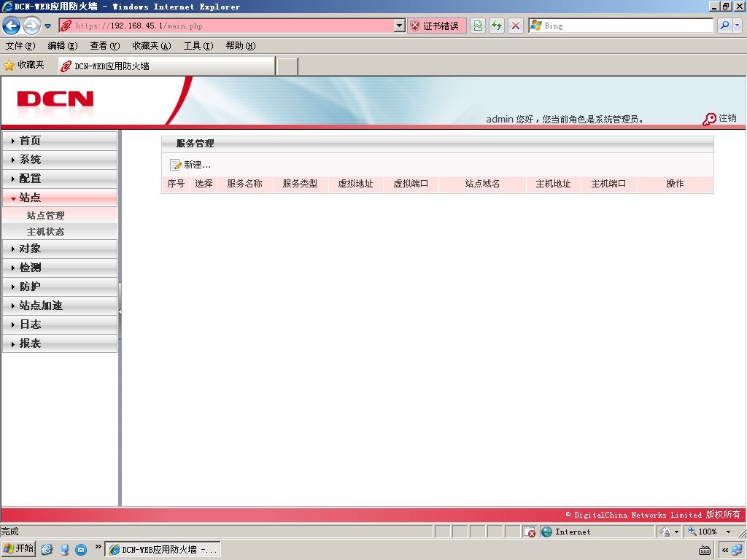
Task: Click the DCN logo
Action: [x=55, y=99]
